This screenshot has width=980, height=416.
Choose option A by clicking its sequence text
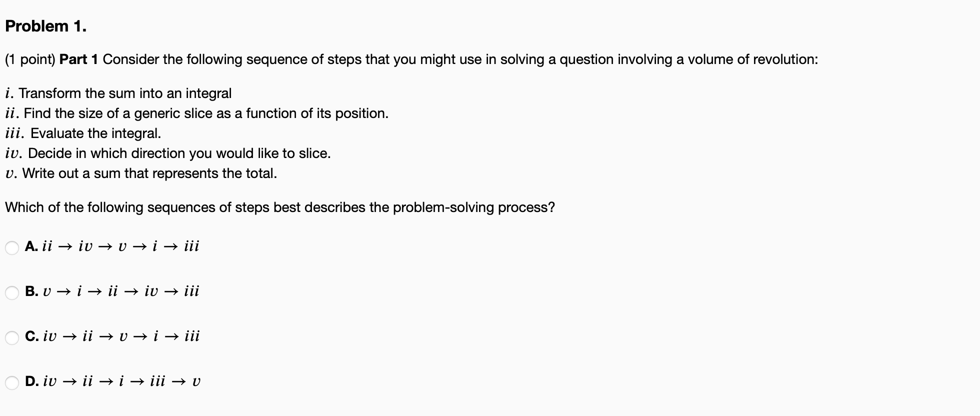click(x=120, y=246)
